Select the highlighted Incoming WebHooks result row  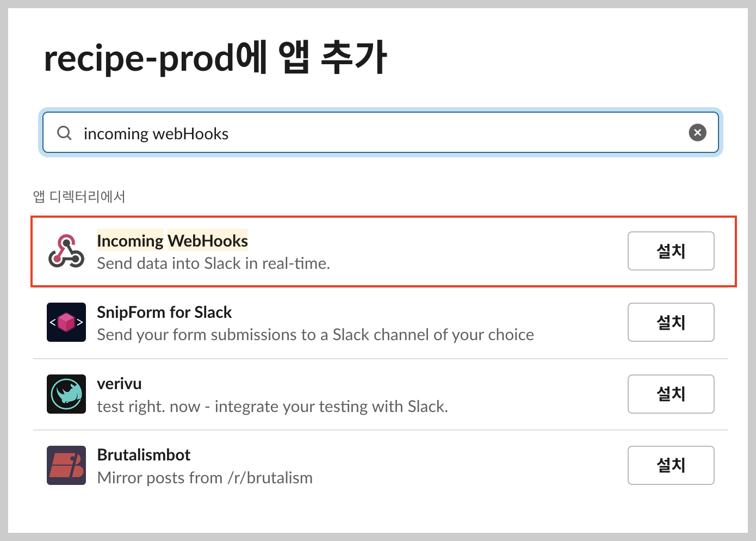coord(381,251)
